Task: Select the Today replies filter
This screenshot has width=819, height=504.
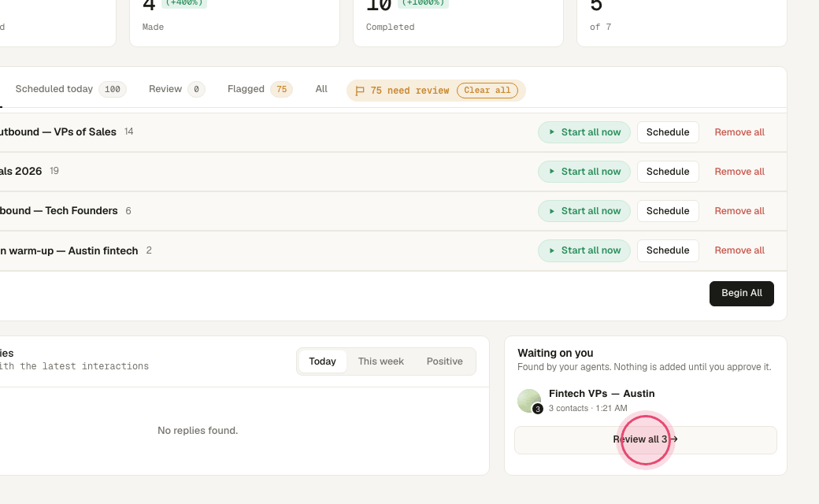Action: point(322,361)
